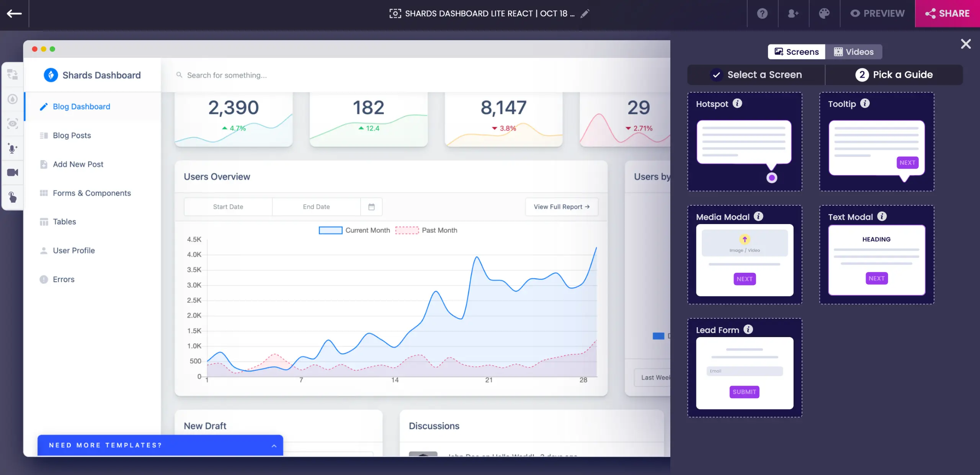This screenshot has width=980, height=475.
Task: Click the AI voiceover microphone tool
Action: click(13, 148)
